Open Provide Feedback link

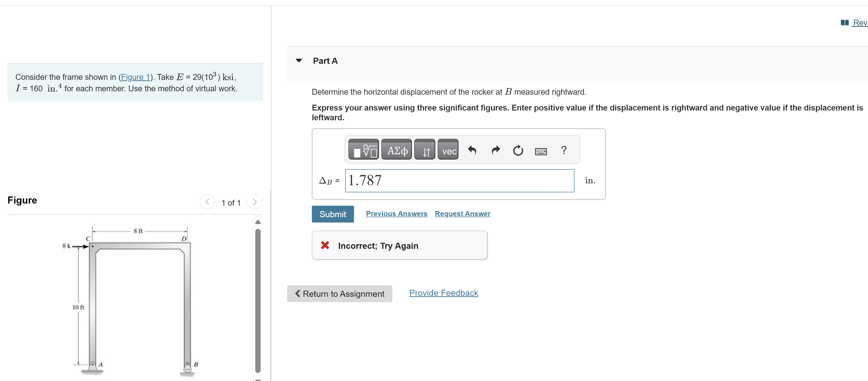tap(444, 293)
